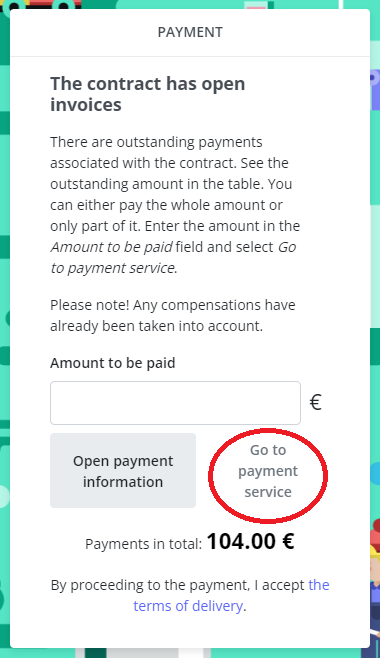The height and width of the screenshot is (658, 380).
Task: Click the teal backdrop left of the dialog
Action: [x=4, y=294]
